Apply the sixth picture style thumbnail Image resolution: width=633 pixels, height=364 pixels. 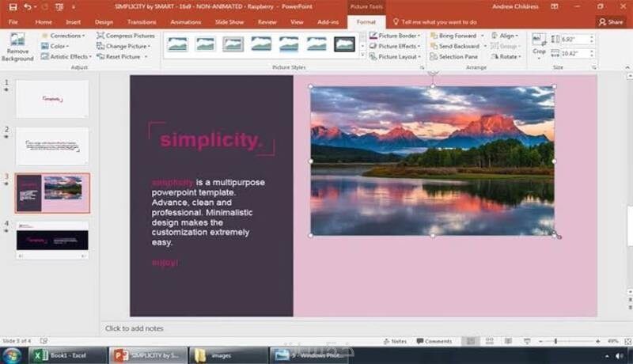[317, 44]
